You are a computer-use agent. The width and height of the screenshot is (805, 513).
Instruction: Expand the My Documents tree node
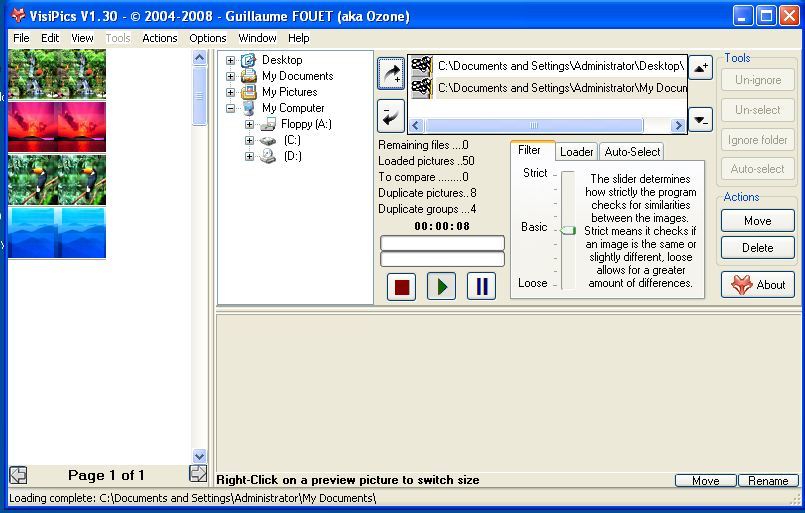231,76
